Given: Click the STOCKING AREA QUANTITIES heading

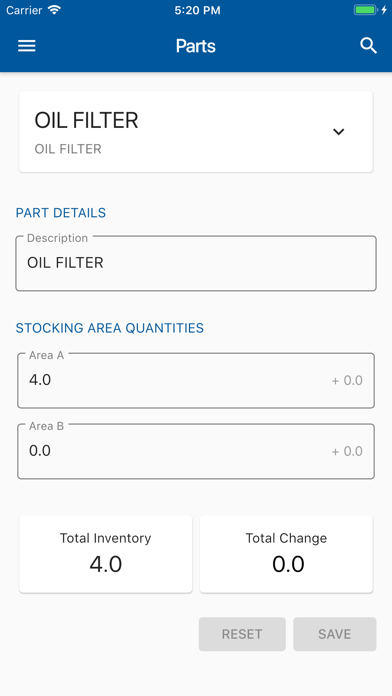Looking at the screenshot, I should pyautogui.click(x=110, y=328).
